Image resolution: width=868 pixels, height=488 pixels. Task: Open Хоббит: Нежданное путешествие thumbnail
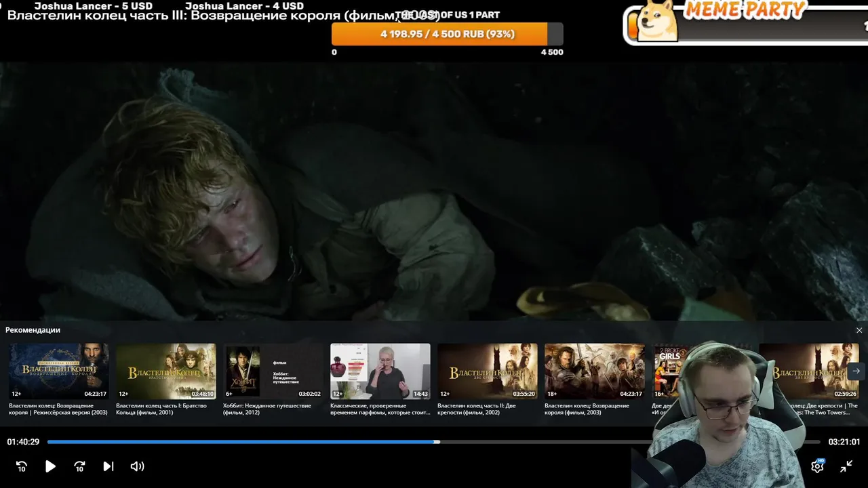click(x=273, y=371)
